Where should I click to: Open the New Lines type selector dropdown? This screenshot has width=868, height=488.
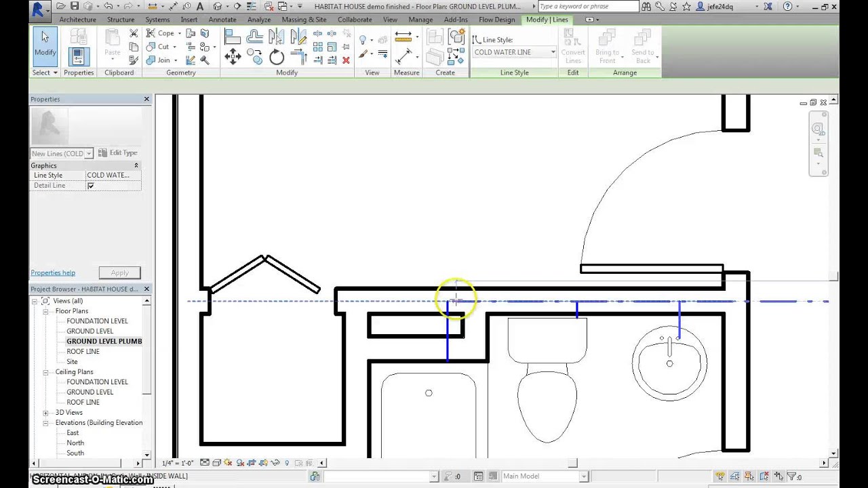tap(62, 154)
